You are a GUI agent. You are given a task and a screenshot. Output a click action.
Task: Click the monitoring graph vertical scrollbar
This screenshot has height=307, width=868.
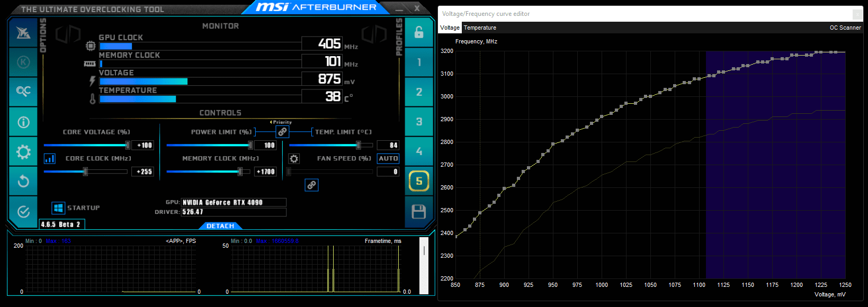[424, 265]
